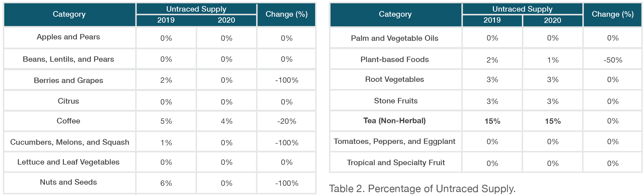Click the left table's Category header
Viewport: 644px width, 196px height.
[x=70, y=14]
